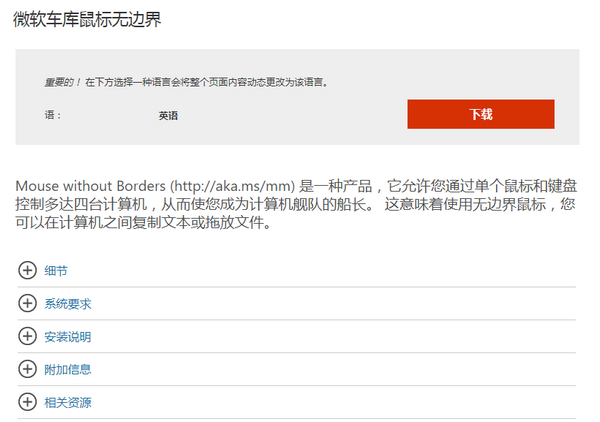
Task: Click the 微软车库鼠标无边界 page title
Action: coord(87,20)
